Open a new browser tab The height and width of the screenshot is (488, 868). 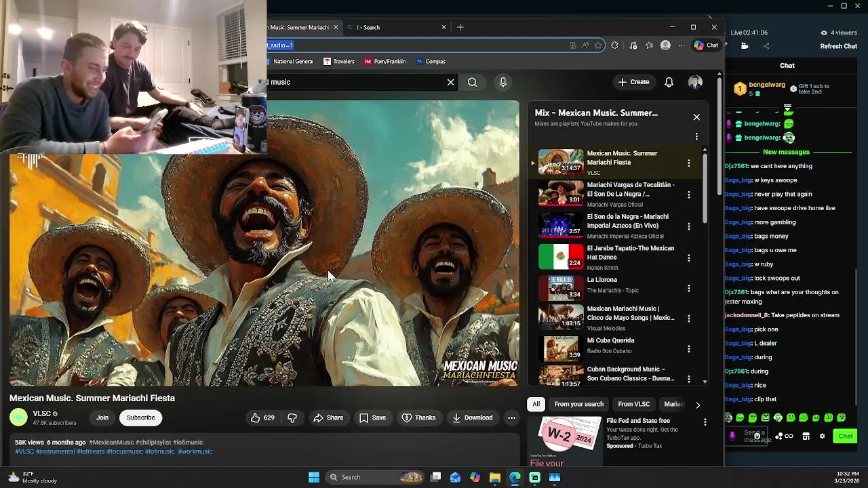(460, 27)
